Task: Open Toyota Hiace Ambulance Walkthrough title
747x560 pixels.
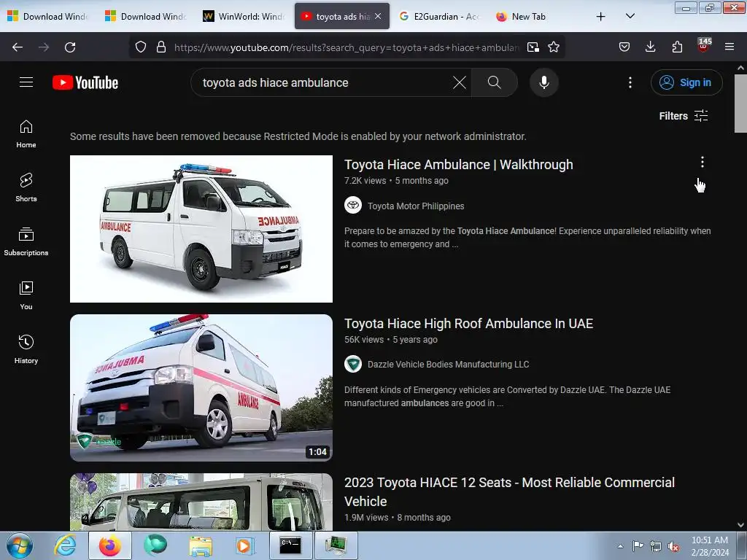Action: pos(458,165)
